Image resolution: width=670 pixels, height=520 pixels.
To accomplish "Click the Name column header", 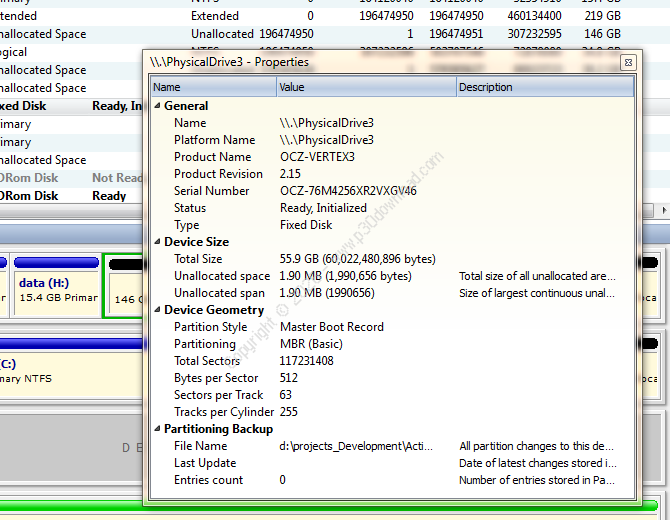I will [213, 87].
